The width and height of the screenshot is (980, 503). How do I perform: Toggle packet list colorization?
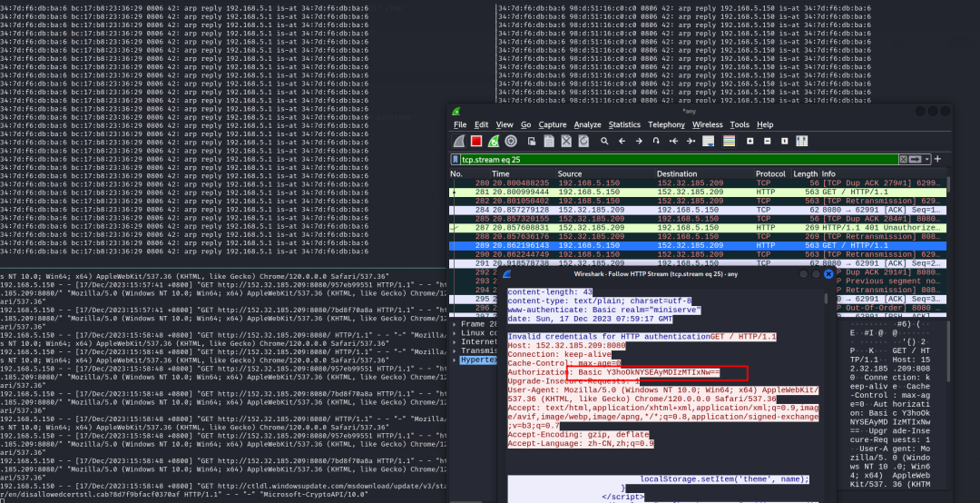[x=729, y=142]
